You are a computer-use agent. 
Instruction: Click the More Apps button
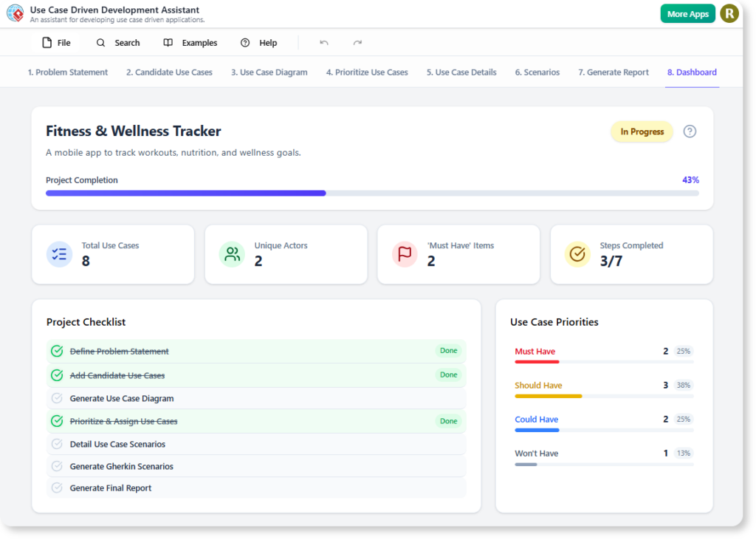[x=687, y=13]
